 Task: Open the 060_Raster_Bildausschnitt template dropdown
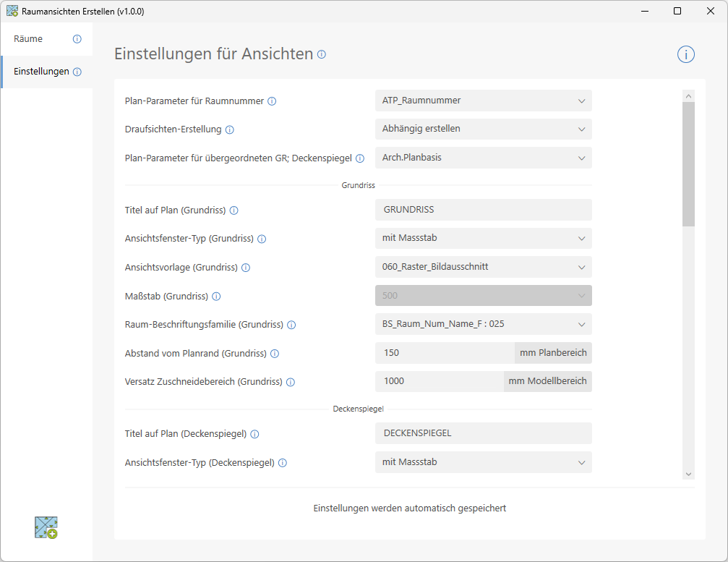point(483,267)
